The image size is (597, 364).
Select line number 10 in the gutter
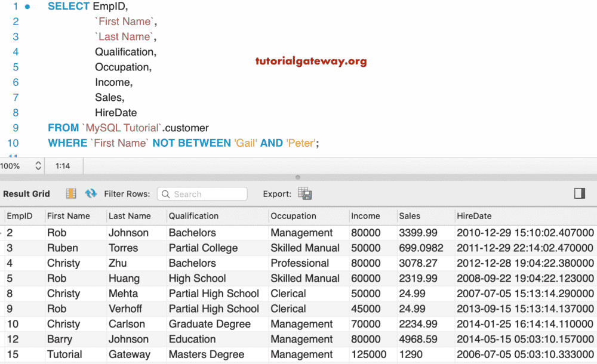(x=13, y=143)
